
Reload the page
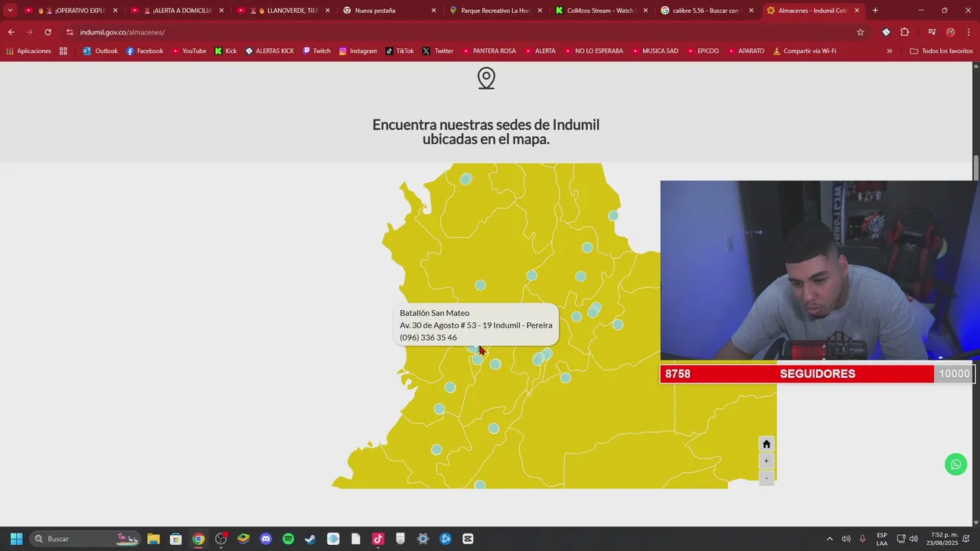pos(47,32)
